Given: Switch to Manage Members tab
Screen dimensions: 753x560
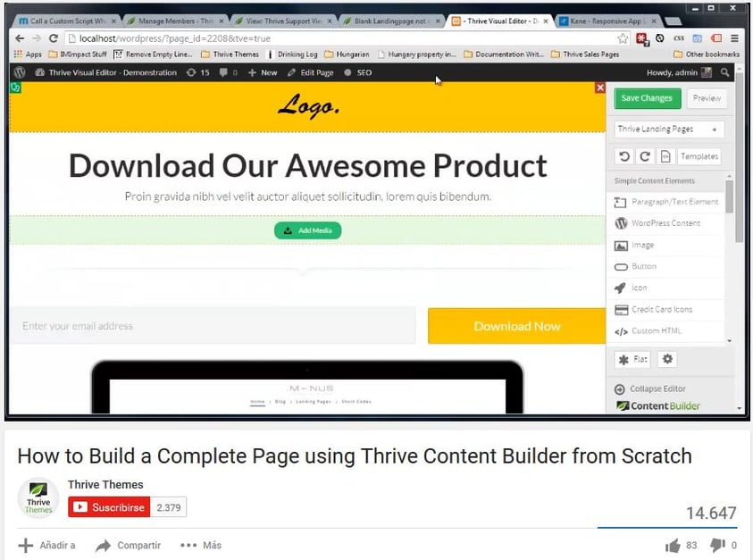Looking at the screenshot, I should pyautogui.click(x=175, y=21).
